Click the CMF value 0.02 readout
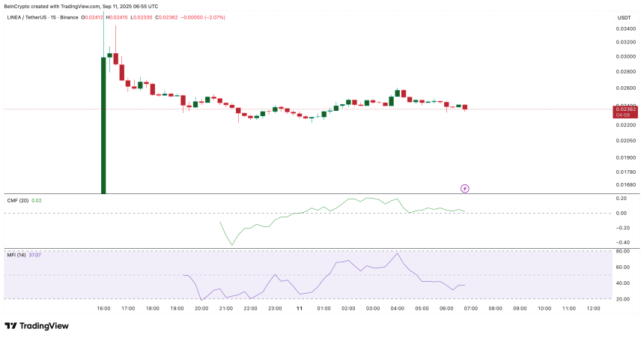Image resolution: width=644 pixels, height=338 pixels. 37,201
